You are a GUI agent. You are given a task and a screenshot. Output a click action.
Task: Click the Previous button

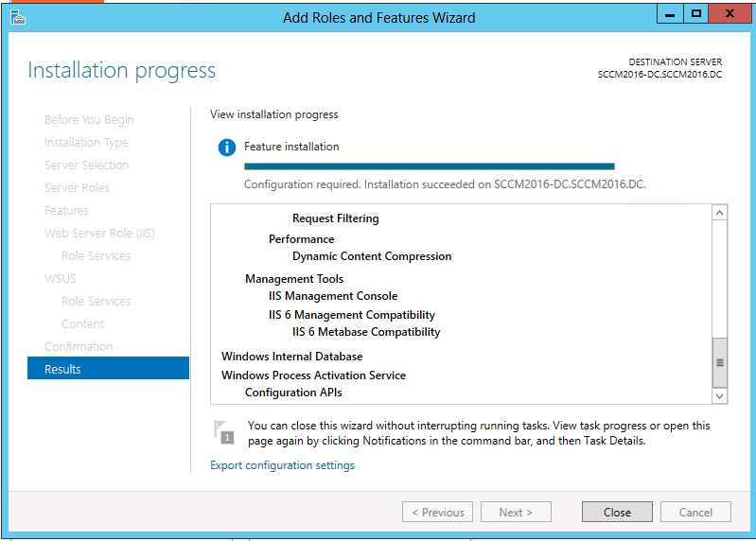tap(437, 512)
